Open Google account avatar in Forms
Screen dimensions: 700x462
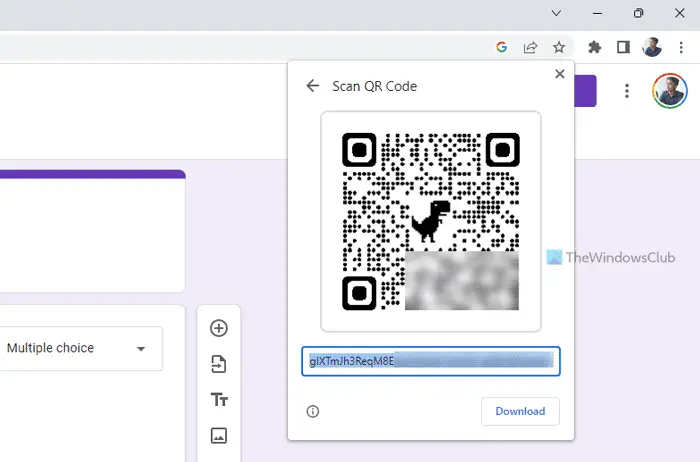tap(670, 91)
